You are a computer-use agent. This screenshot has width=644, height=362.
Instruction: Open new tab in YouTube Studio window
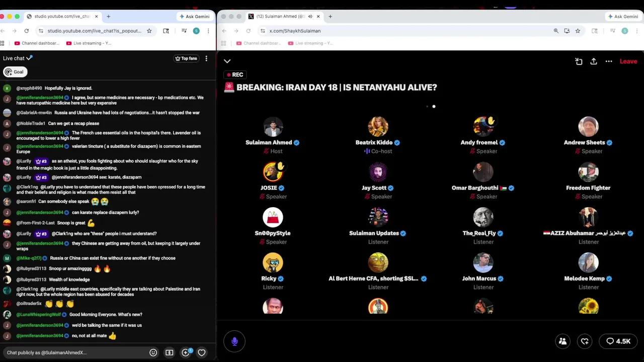[108, 16]
